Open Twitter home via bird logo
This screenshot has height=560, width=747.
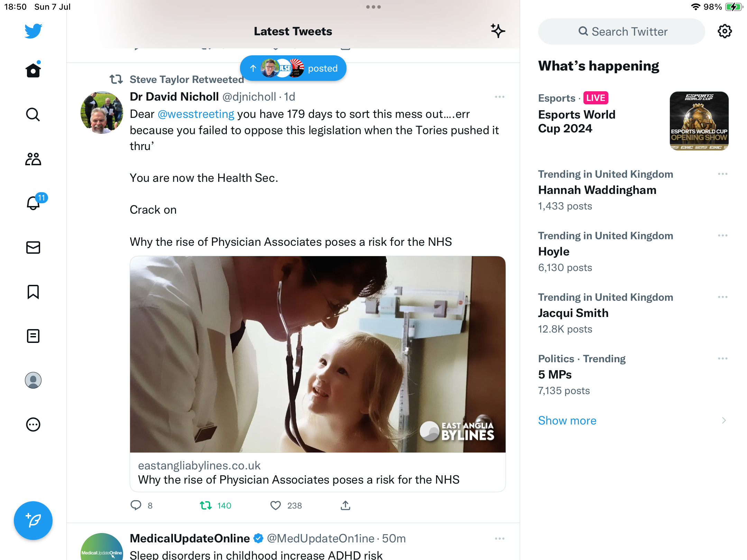coord(33,31)
